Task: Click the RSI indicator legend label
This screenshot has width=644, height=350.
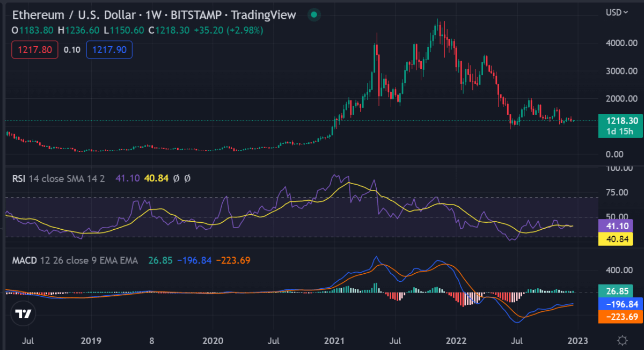Action: (18, 178)
